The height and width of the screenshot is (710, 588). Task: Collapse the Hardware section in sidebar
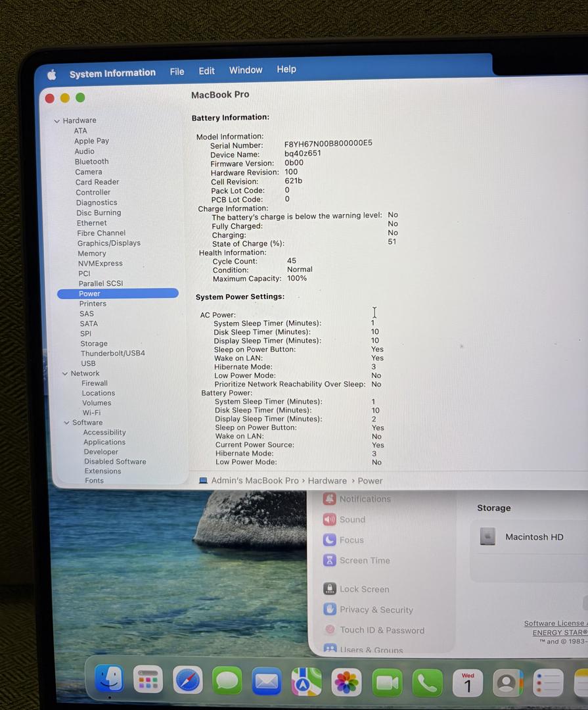click(x=57, y=120)
